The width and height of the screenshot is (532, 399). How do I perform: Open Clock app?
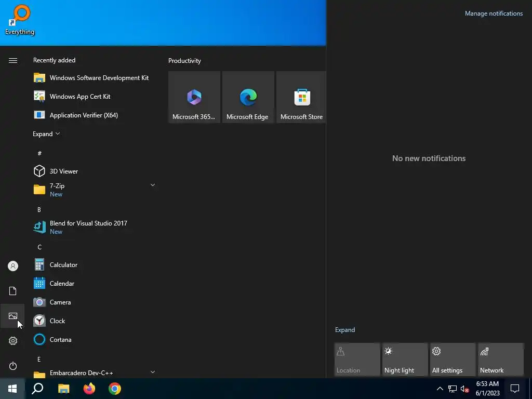point(95,321)
